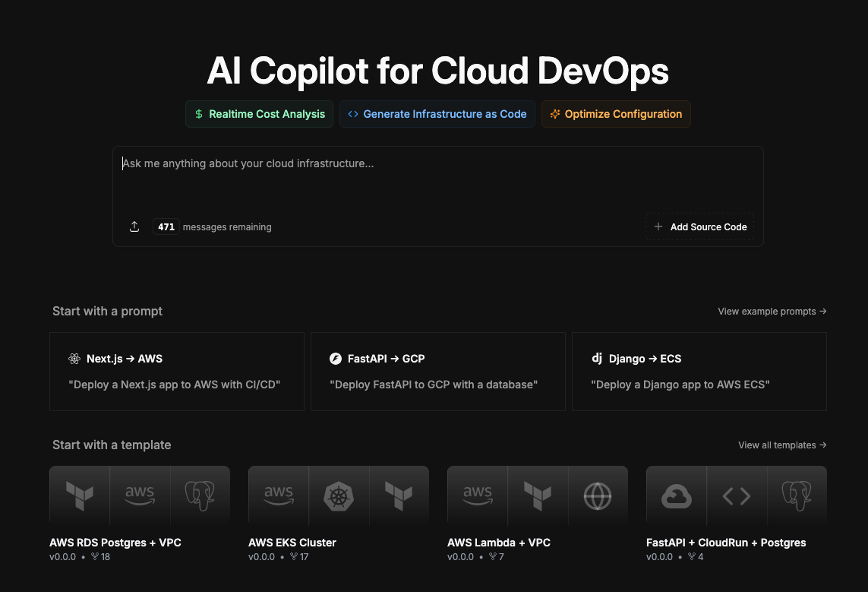Viewport: 868px width, 592px height.
Task: Click the 'messages remaining' label
Action: click(x=227, y=227)
